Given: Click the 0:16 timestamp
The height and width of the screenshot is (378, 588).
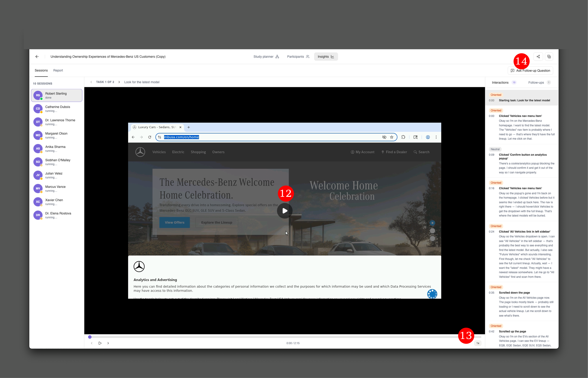Looking at the screenshot, I should [x=491, y=189].
